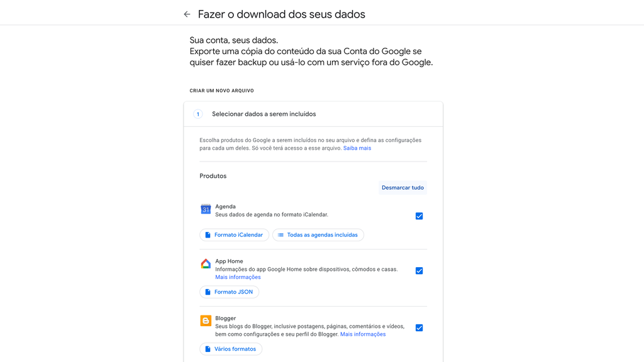Open Mais informações link under App Home

[238, 277]
